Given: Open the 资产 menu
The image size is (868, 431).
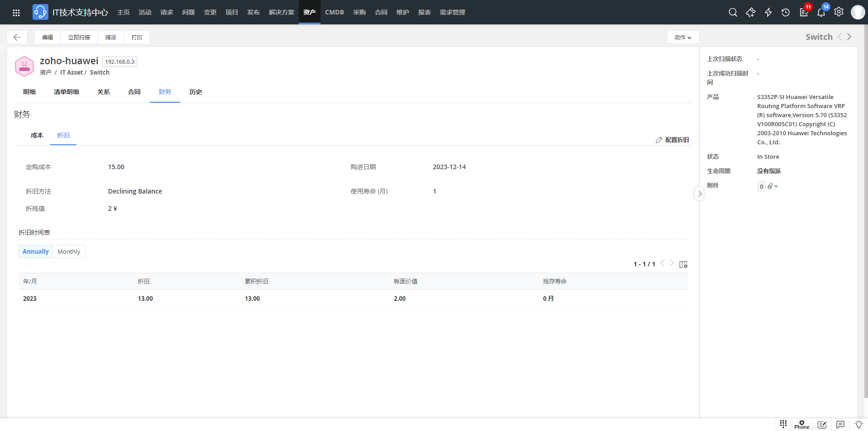Looking at the screenshot, I should tap(310, 12).
